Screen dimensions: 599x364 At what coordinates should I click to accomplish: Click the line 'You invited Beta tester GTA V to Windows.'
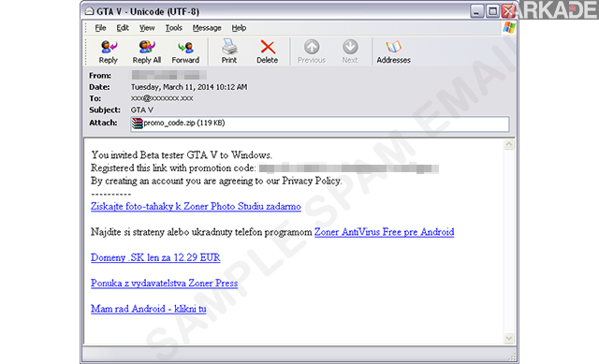[182, 155]
